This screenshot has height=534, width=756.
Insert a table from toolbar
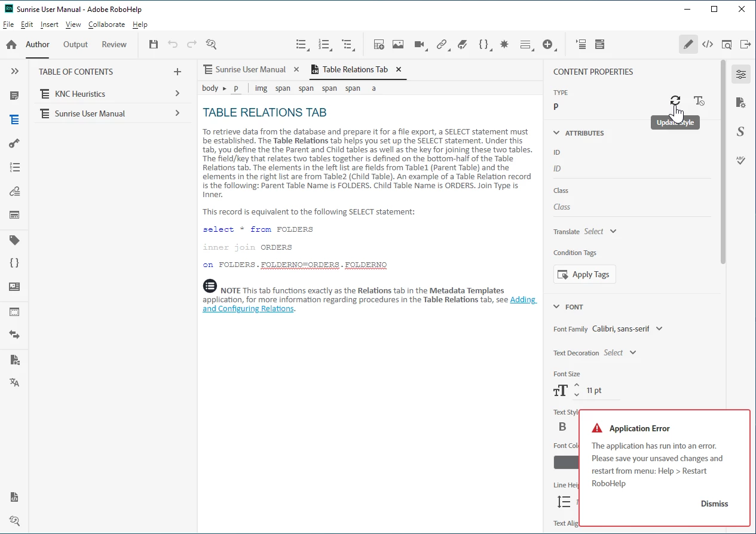379,44
